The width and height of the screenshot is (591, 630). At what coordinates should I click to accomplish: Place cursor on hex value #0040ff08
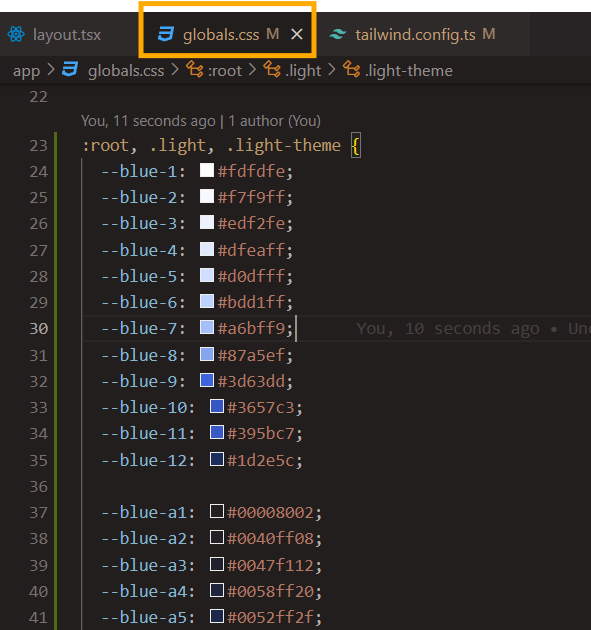click(271, 539)
